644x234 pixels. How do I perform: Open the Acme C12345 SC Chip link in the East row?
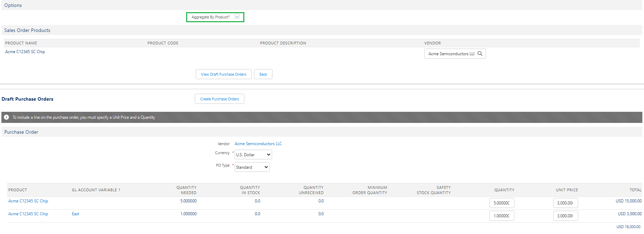(x=28, y=214)
